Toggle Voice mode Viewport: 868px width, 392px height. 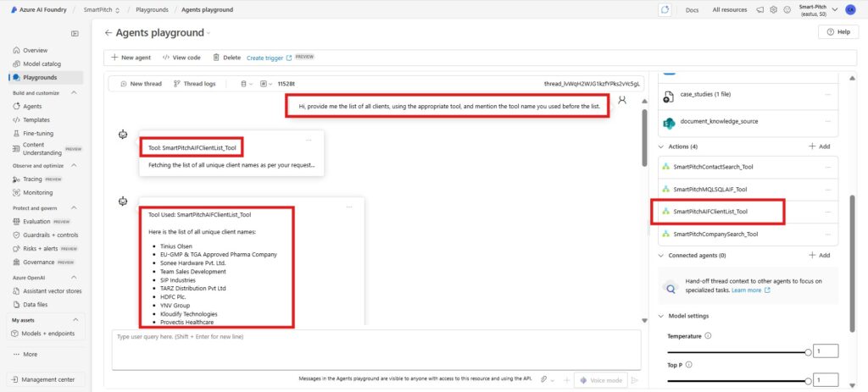(x=601, y=380)
